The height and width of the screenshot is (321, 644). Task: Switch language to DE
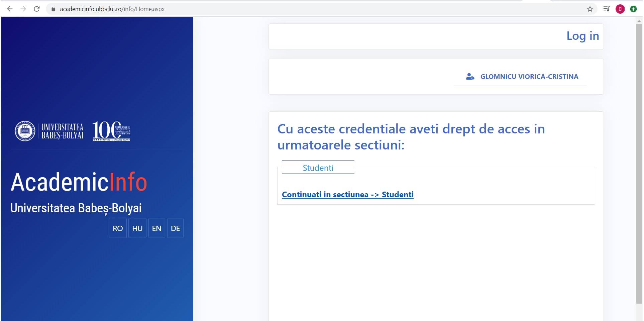click(x=175, y=228)
